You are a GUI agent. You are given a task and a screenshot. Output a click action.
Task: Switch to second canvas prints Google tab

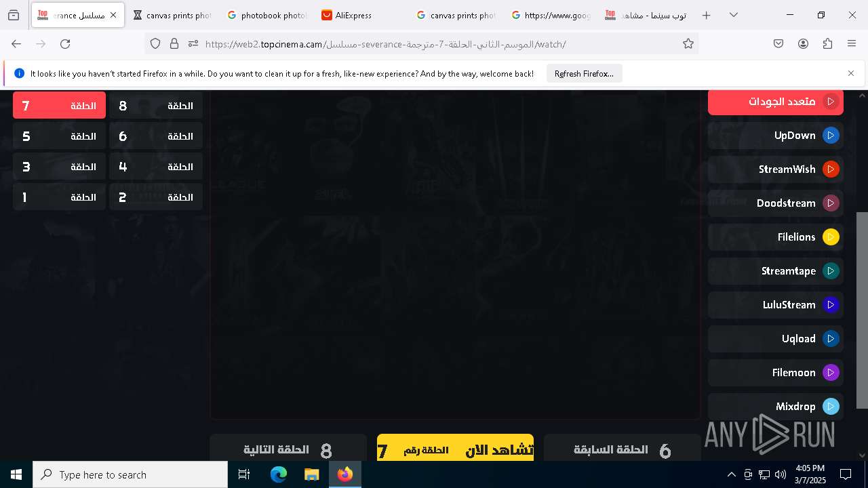(x=456, y=15)
